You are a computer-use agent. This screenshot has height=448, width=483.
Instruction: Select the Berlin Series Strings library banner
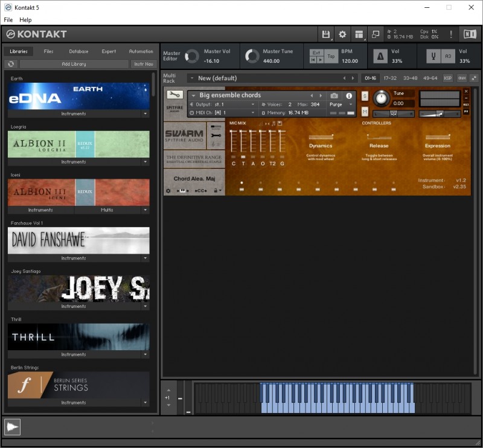click(78, 385)
